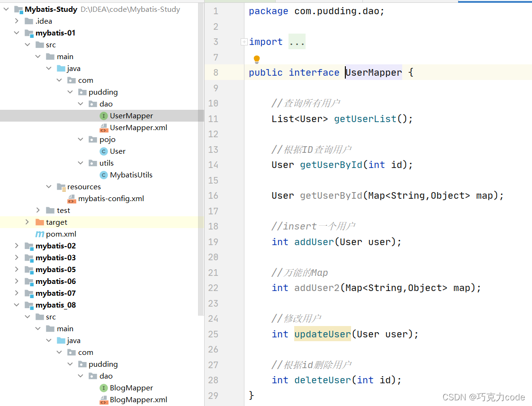Viewport: 532px width, 406px height.
Task: Click the mybatis-07 module folder icon
Action: click(29, 293)
